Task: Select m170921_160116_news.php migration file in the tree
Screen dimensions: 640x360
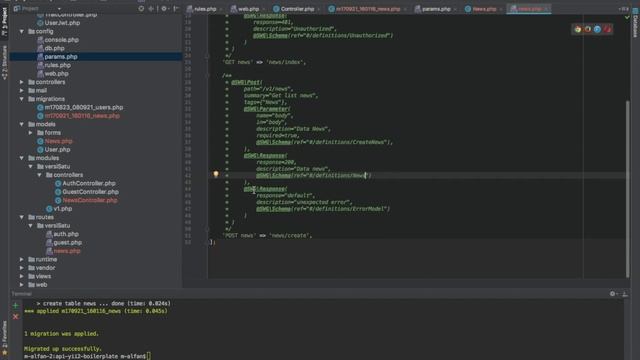Action: click(78, 116)
